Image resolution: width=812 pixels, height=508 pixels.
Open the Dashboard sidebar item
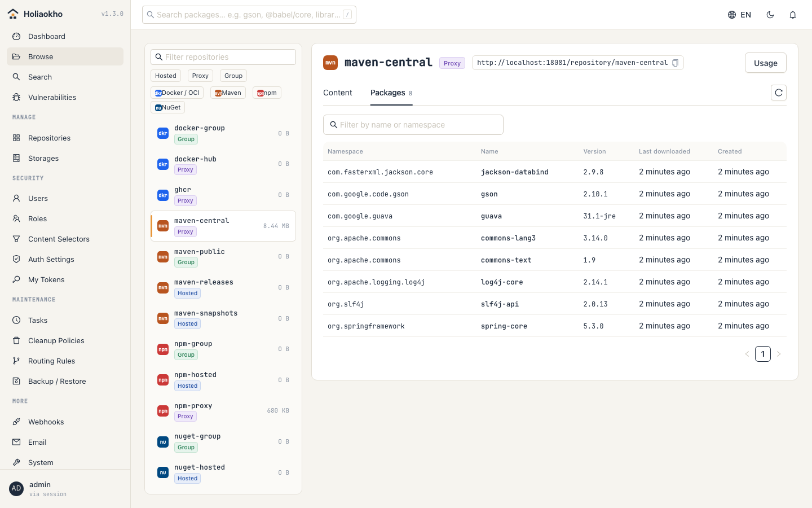65,36
